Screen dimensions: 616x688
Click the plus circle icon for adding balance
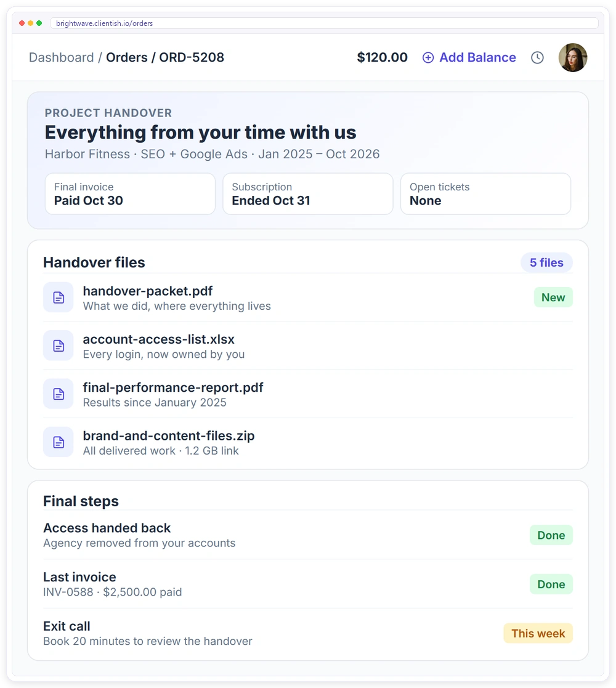428,57
